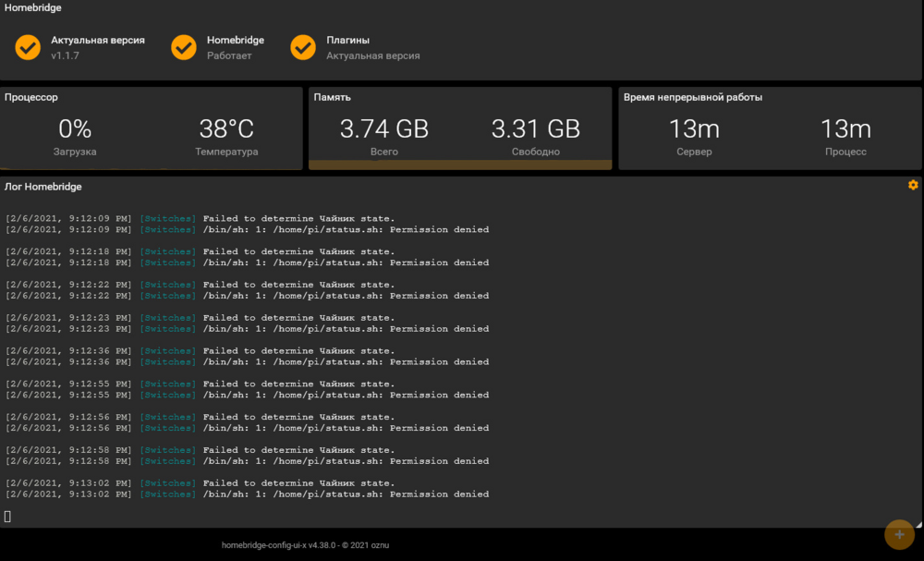Click the homebridge-config-ui-x v4.38.0 footer text

[305, 545]
